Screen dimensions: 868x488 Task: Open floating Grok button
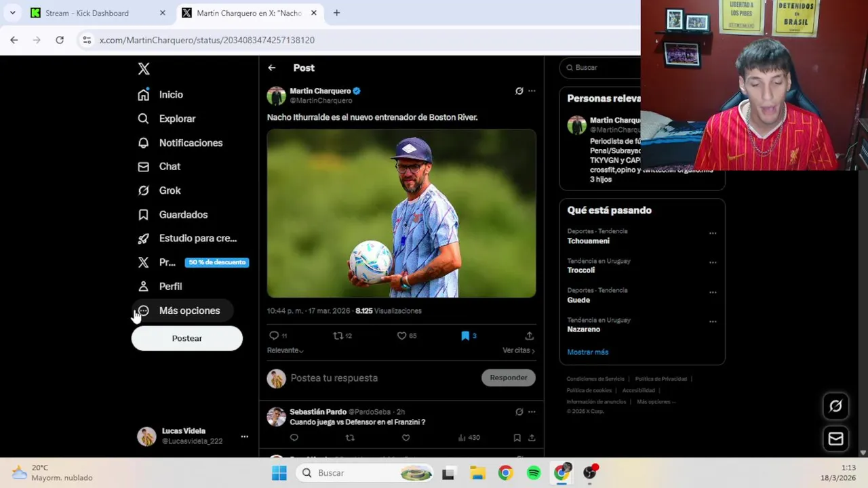click(x=835, y=406)
